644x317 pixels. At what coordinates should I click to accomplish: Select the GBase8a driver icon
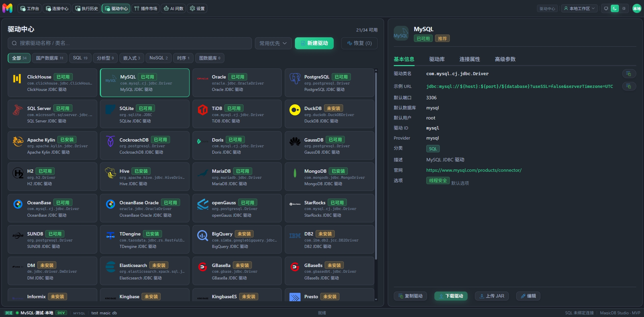203,267
